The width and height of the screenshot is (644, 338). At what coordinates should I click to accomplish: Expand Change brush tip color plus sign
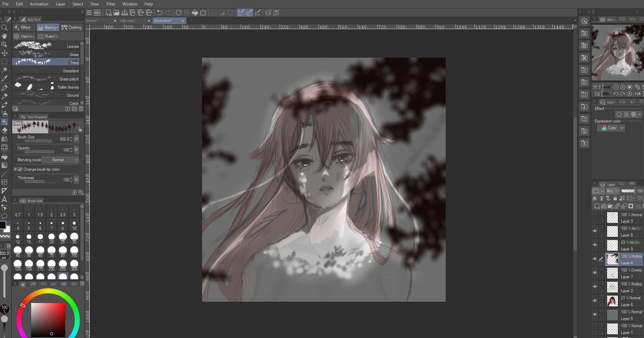click(x=14, y=169)
